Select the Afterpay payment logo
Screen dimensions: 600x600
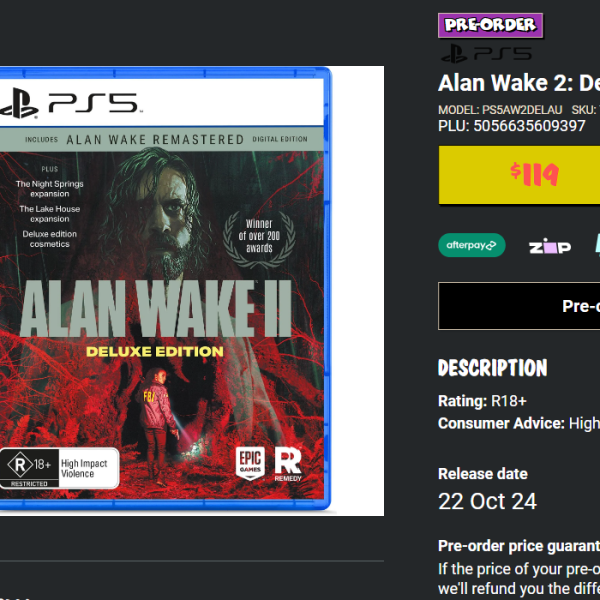[471, 245]
